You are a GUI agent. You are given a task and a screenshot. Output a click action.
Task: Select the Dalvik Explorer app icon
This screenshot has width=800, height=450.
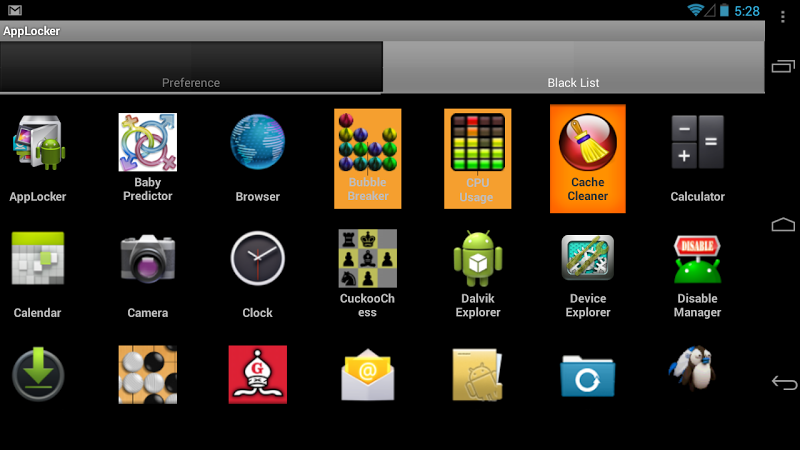point(478,258)
